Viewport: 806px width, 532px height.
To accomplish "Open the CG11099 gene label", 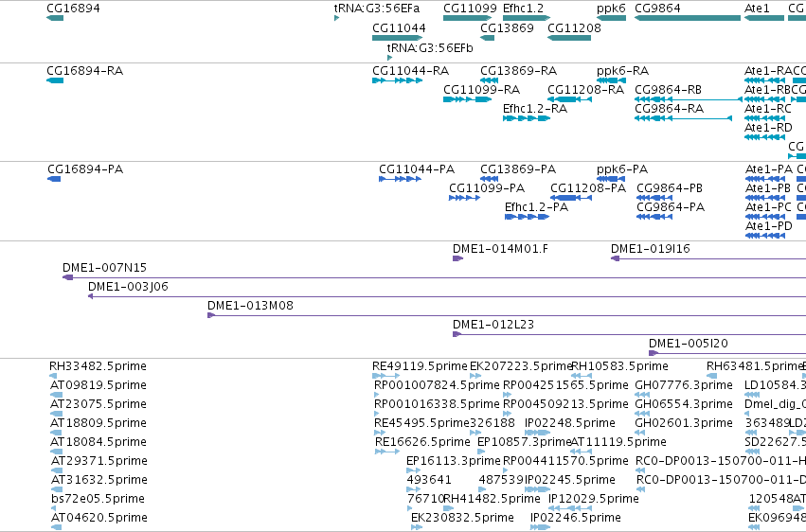I will (470, 9).
